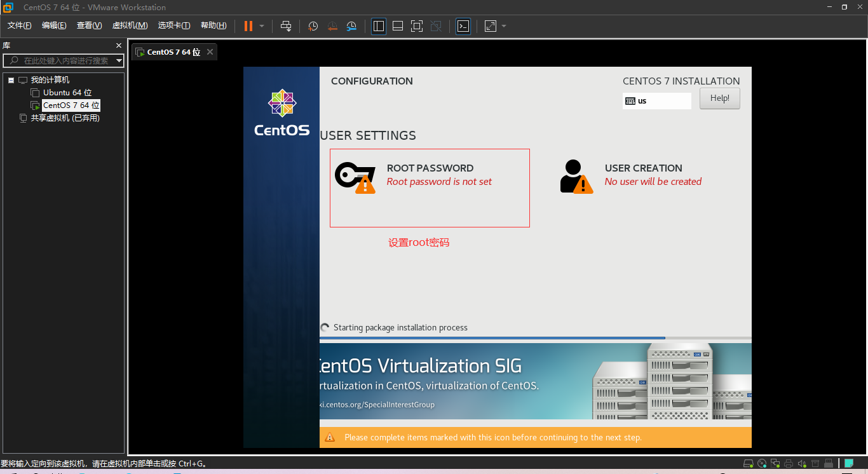The image size is (868, 474).
Task: Open the stretch display dropdown arrow
Action: point(504,26)
